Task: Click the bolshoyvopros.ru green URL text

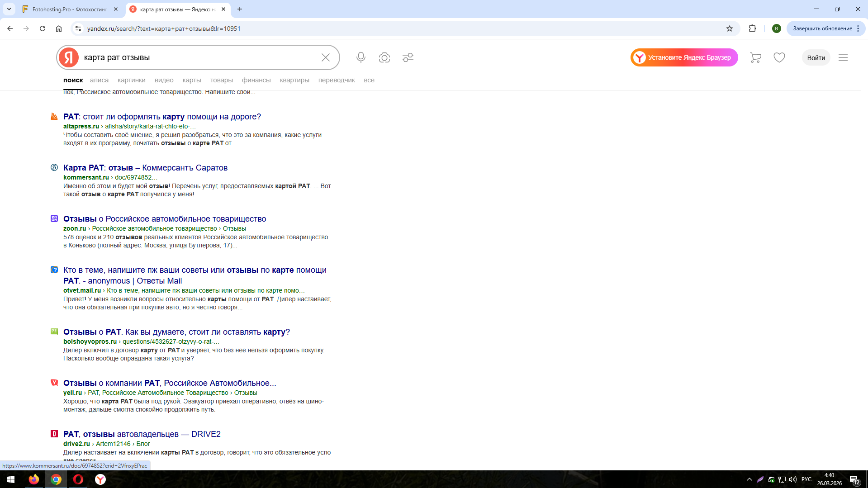Action: (90, 341)
